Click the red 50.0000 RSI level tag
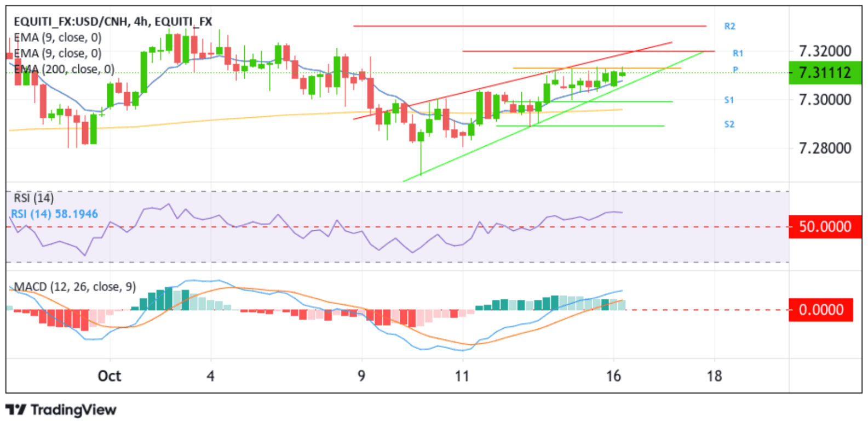868x427 pixels. pyautogui.click(x=825, y=227)
